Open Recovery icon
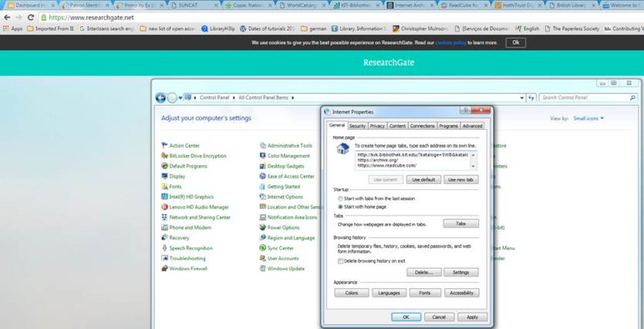The height and width of the screenshot is (329, 644). point(165,237)
